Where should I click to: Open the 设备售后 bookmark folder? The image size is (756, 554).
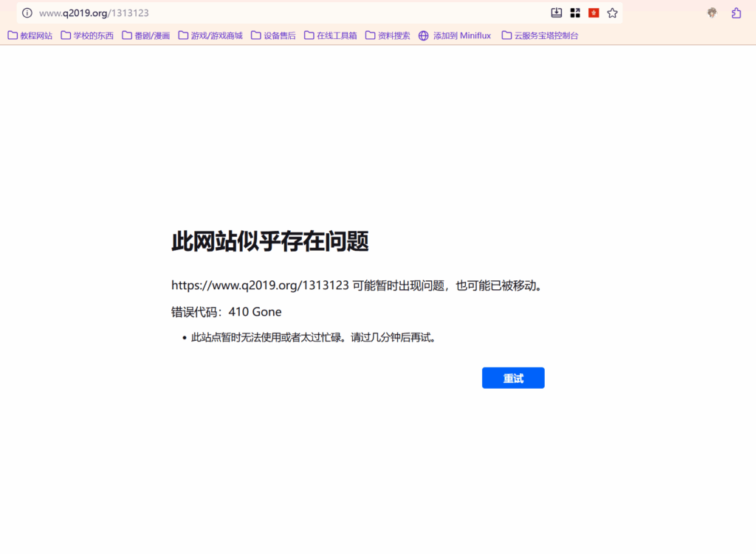pos(273,35)
